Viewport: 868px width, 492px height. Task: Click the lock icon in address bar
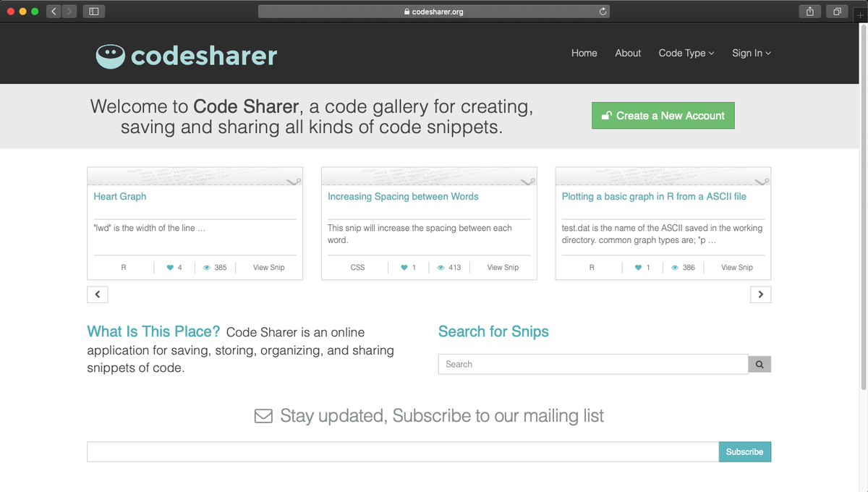pyautogui.click(x=407, y=12)
